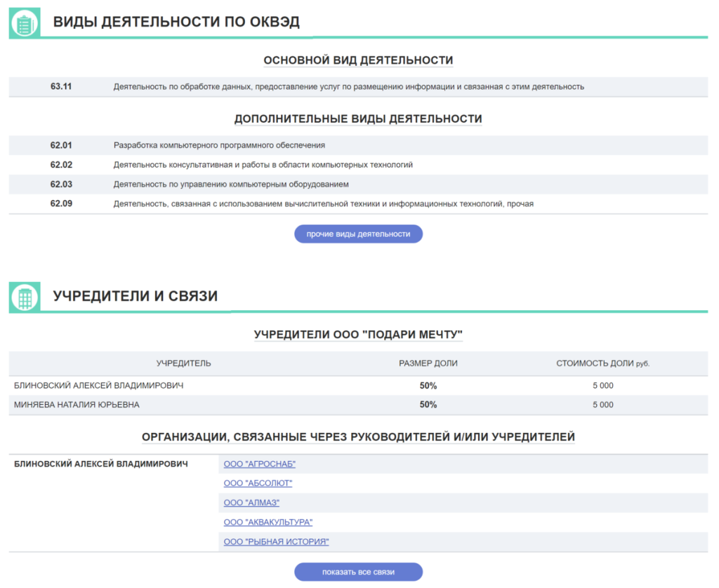Click the Стоимость доли руб. column header
Viewport: 719px width, 588px height.
(x=603, y=363)
